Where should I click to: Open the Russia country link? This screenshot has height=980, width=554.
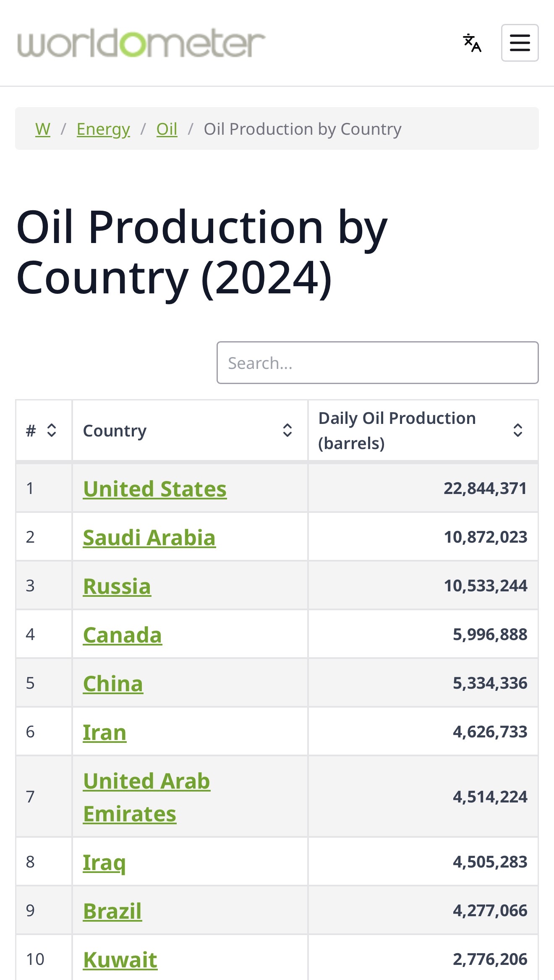117,586
